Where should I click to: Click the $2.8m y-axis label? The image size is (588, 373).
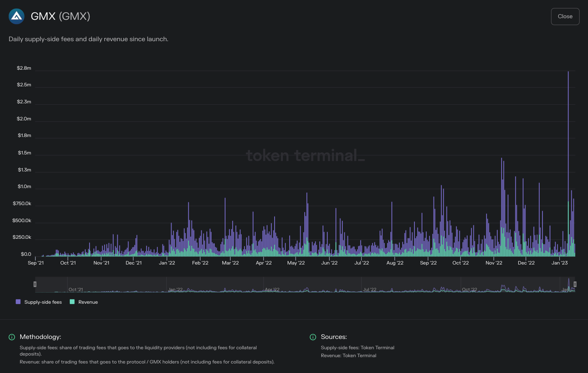(x=24, y=68)
